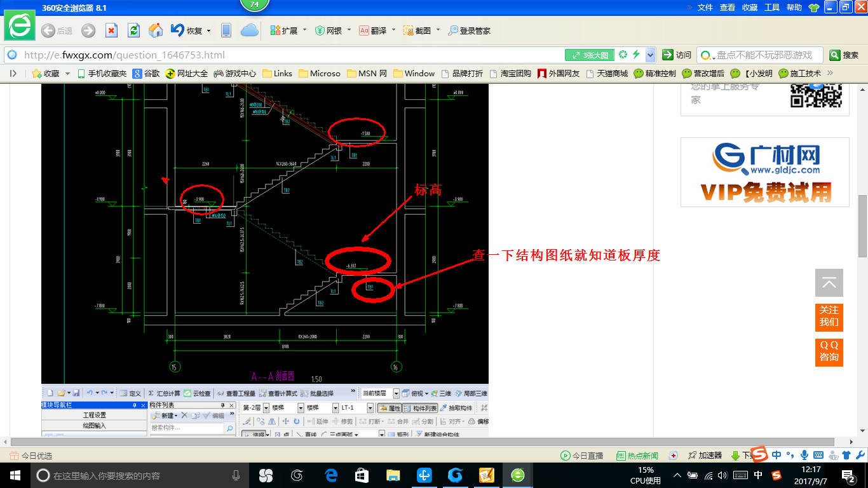The image size is (868, 488).
Task: Click the 访问 go button
Action: 677,55
